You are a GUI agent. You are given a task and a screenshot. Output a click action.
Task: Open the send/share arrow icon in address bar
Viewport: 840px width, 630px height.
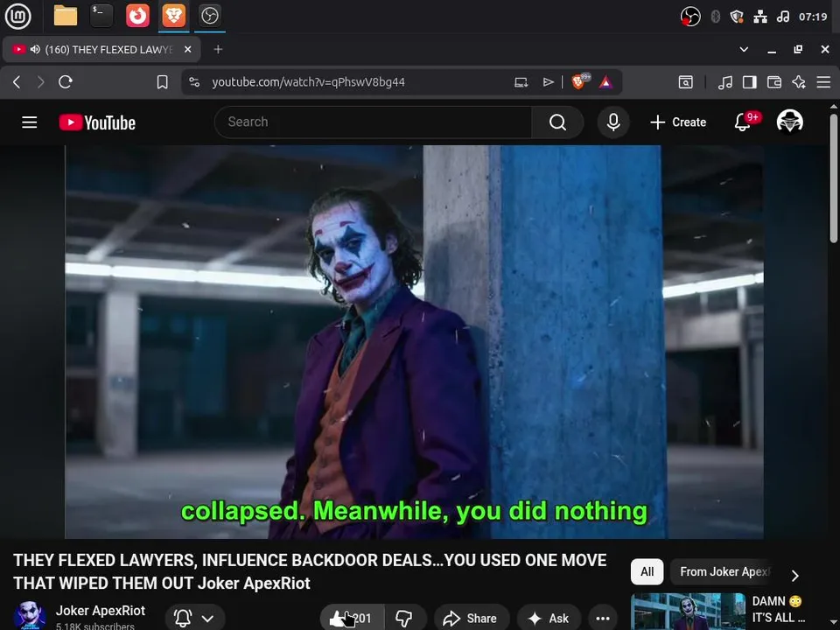point(548,82)
